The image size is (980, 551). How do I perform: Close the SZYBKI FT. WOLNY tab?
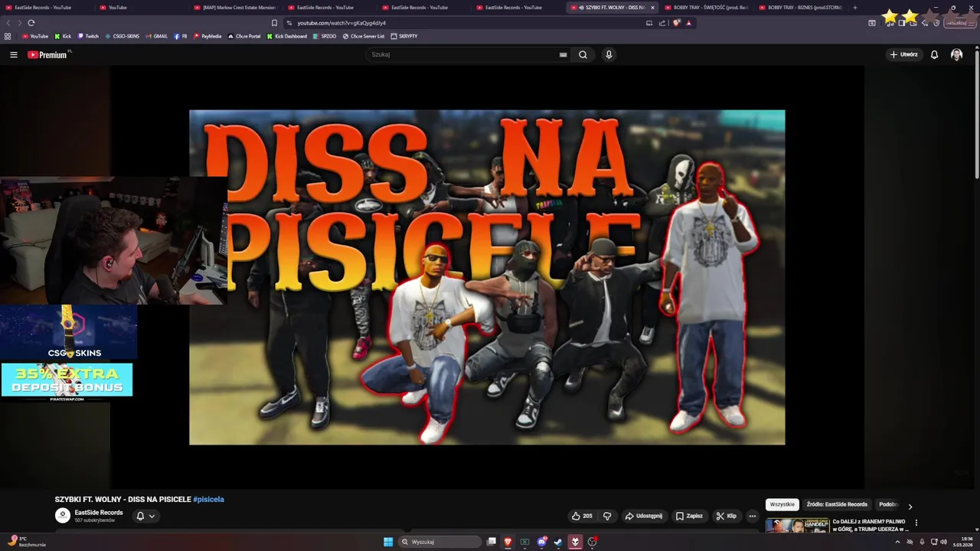(652, 8)
